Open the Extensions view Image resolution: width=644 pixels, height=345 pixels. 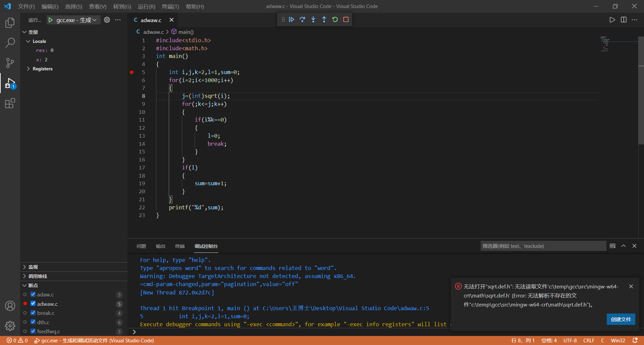point(10,103)
